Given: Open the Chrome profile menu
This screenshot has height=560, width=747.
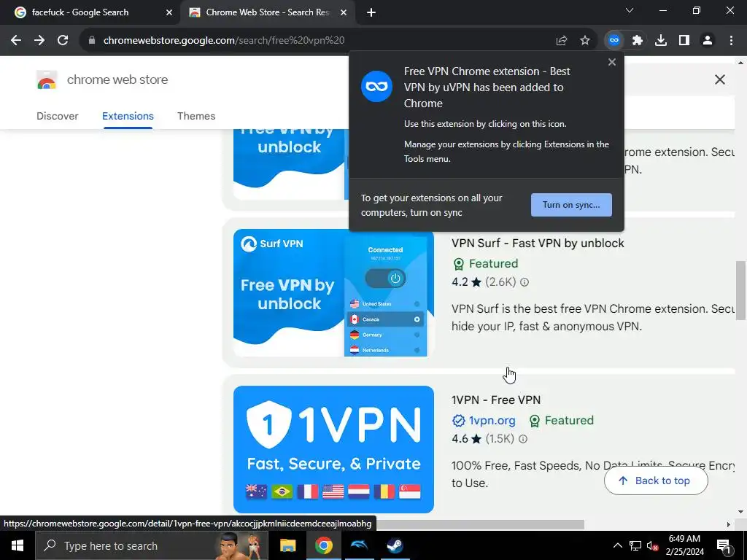Looking at the screenshot, I should coord(708,41).
